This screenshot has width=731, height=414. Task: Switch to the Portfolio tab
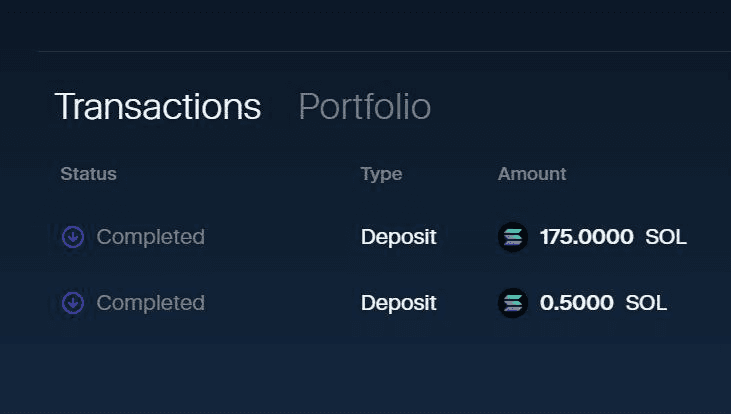[x=365, y=106]
